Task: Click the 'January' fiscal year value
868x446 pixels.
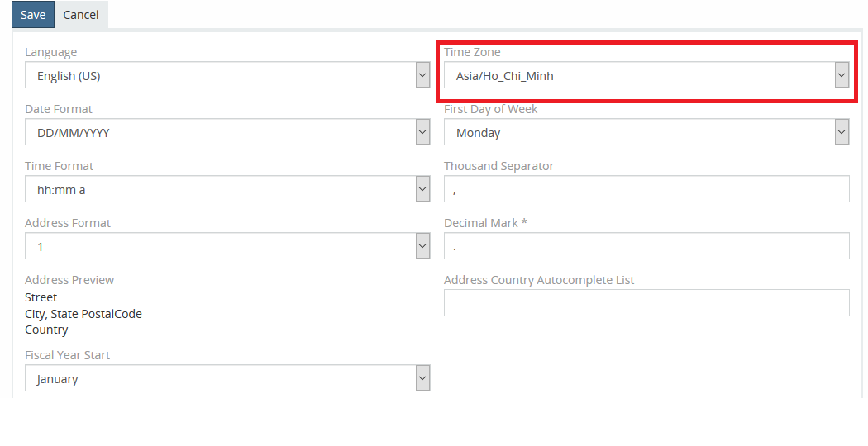Action: 58,379
